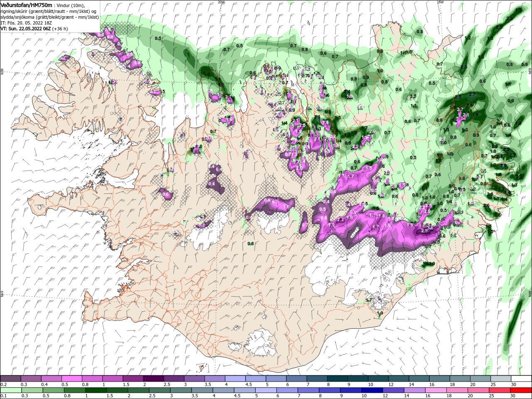The height and width of the screenshot is (399, 532).
Task: Click the '0.1' label in the lower legend row
Action: (x=4, y=396)
